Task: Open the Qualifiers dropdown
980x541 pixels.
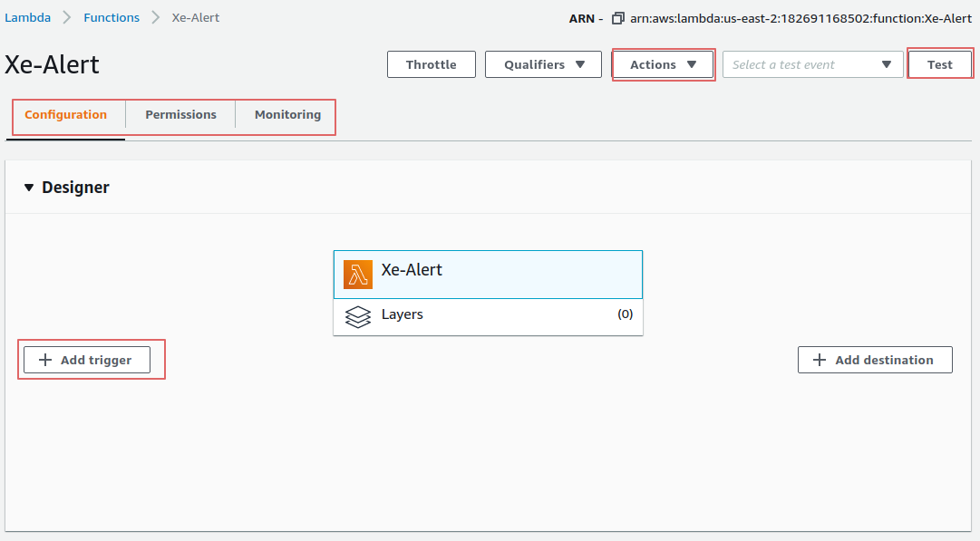Action: [x=543, y=64]
